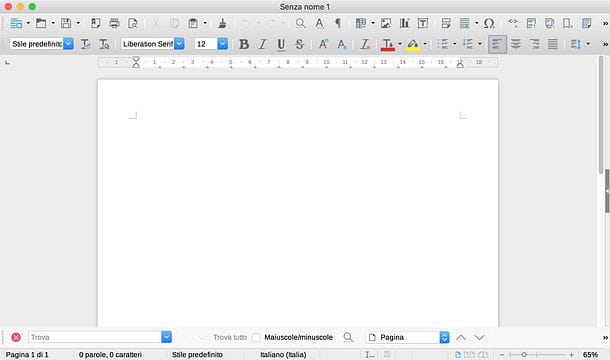This screenshot has height=360, width=610.
Task: Click the next page down arrow
Action: tap(480, 337)
